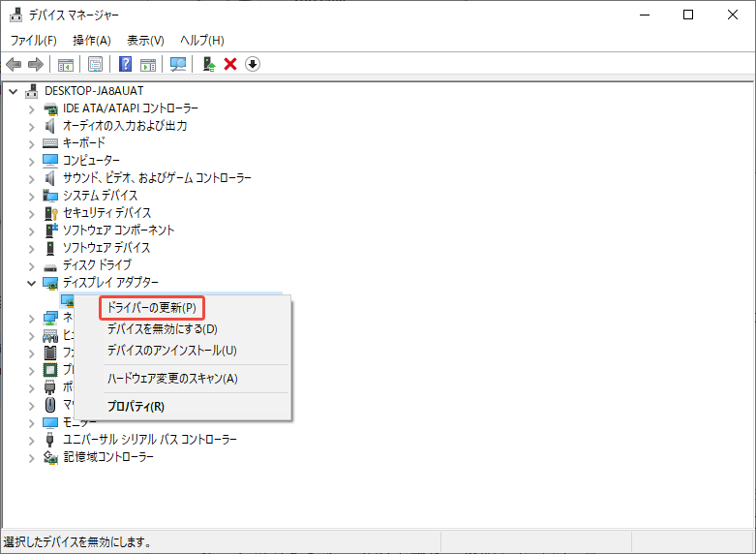
Task: Expand the キーボード node
Action: pos(31,144)
